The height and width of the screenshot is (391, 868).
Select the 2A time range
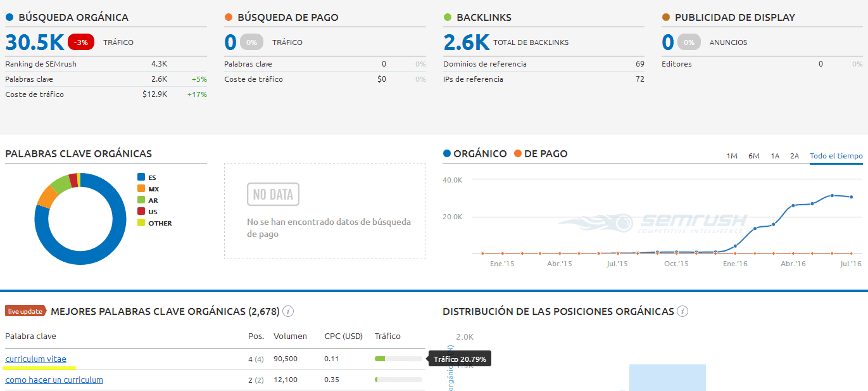(x=795, y=156)
